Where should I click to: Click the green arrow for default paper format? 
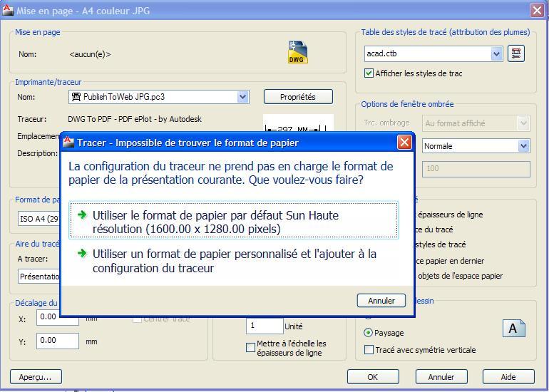tap(82, 215)
